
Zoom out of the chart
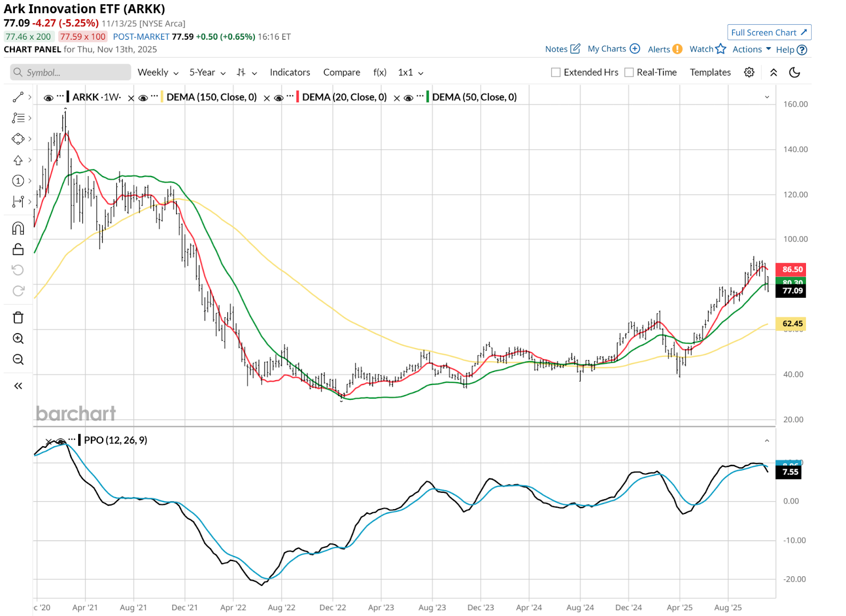coord(18,360)
